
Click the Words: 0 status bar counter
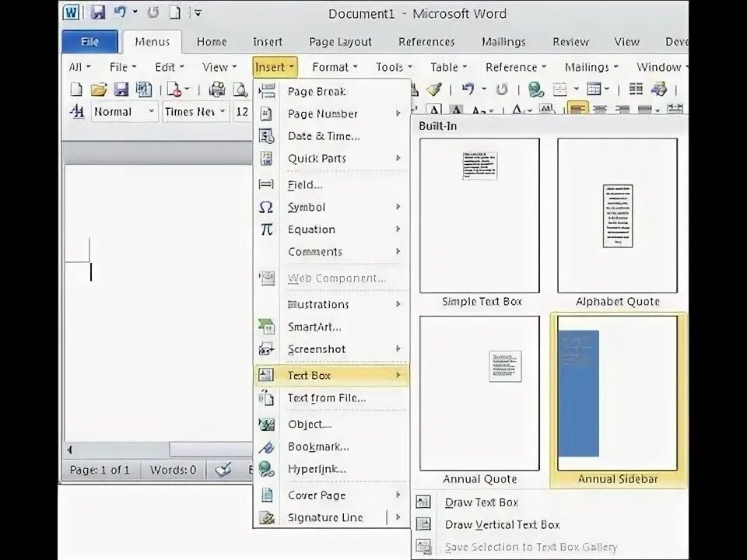[173, 470]
